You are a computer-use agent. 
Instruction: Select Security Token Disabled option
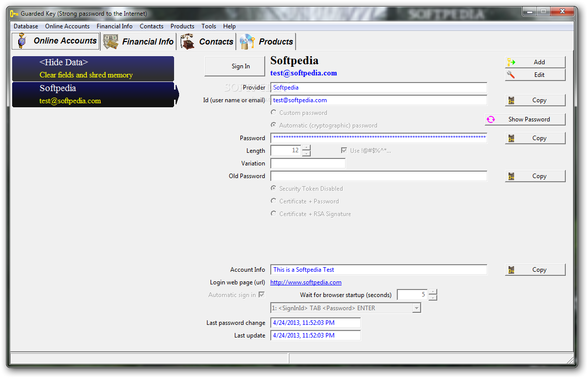(x=274, y=188)
